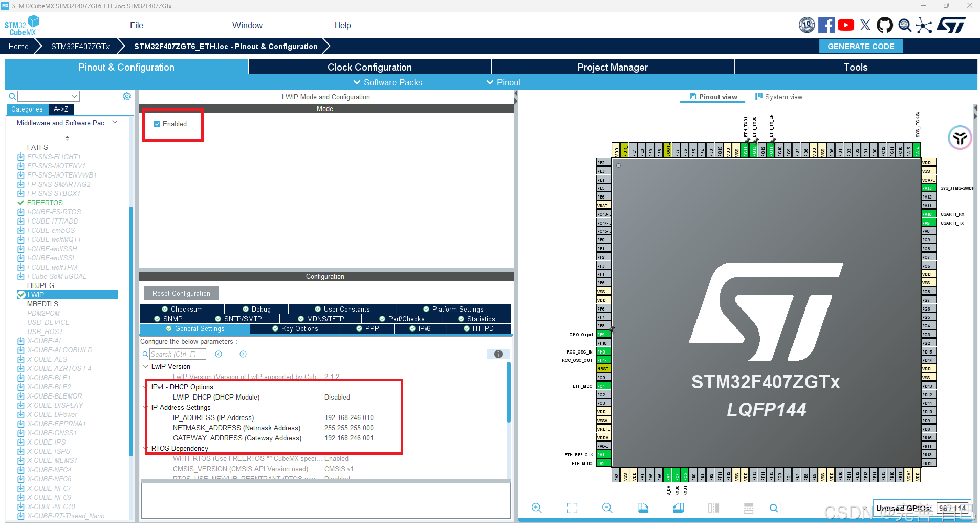
Task: Click the best-fit icon in pinout toolbar
Action: [x=572, y=508]
